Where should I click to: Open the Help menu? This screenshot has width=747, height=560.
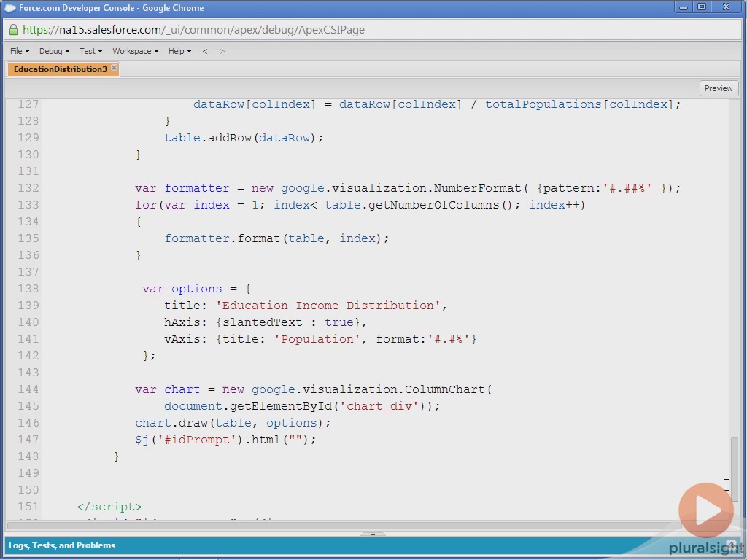coord(179,51)
